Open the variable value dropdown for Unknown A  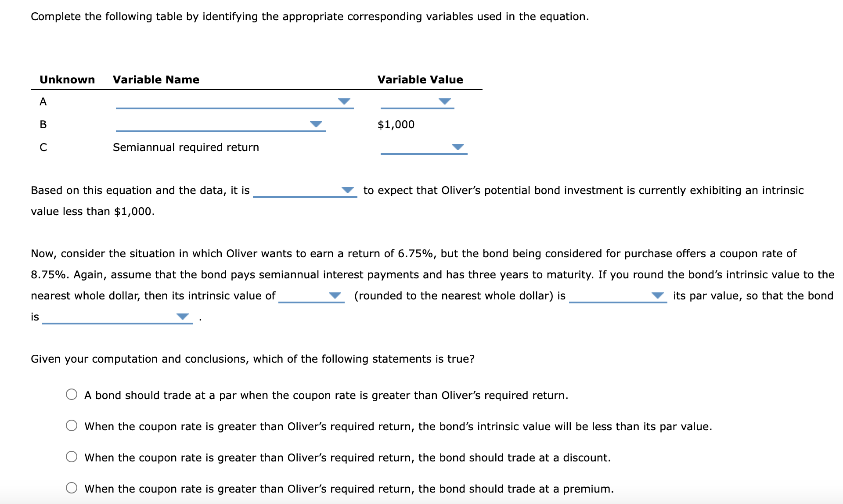[444, 101]
